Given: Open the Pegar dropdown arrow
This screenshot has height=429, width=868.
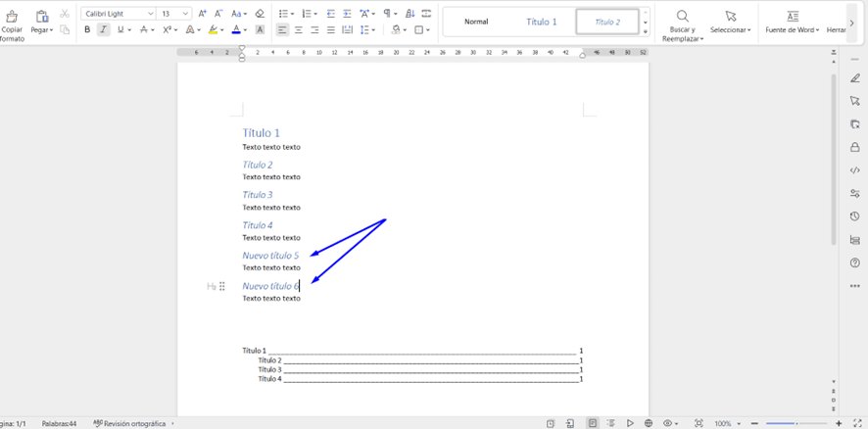Looking at the screenshot, I should (50, 30).
